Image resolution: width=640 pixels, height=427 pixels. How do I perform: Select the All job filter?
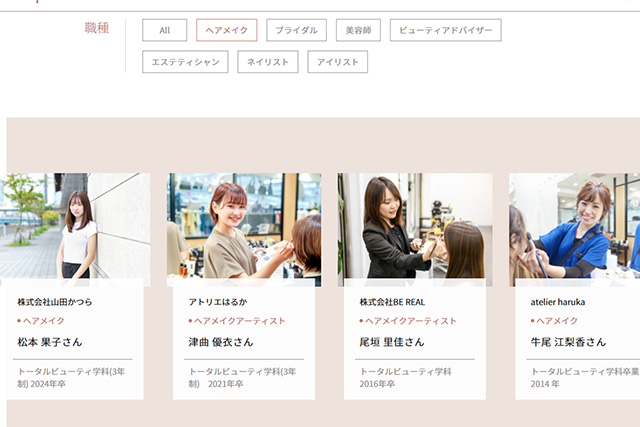pos(165,30)
